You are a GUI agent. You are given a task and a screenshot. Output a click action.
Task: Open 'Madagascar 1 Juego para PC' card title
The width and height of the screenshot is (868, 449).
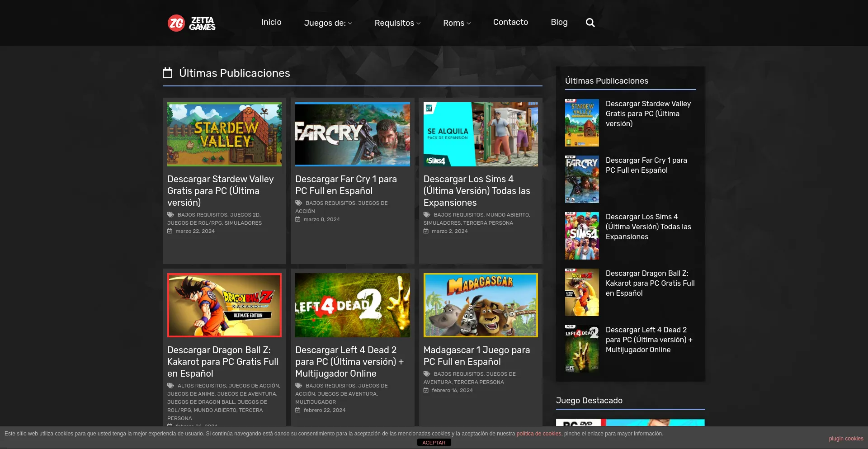coord(476,356)
